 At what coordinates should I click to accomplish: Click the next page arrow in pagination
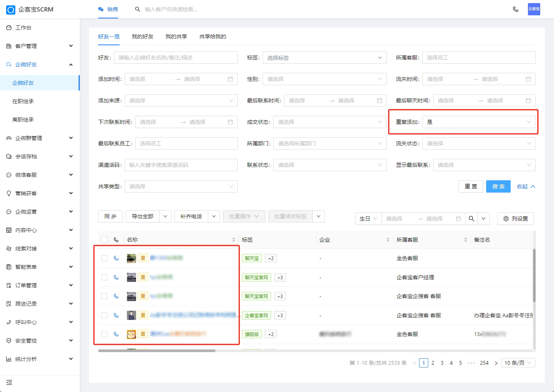[496, 363]
